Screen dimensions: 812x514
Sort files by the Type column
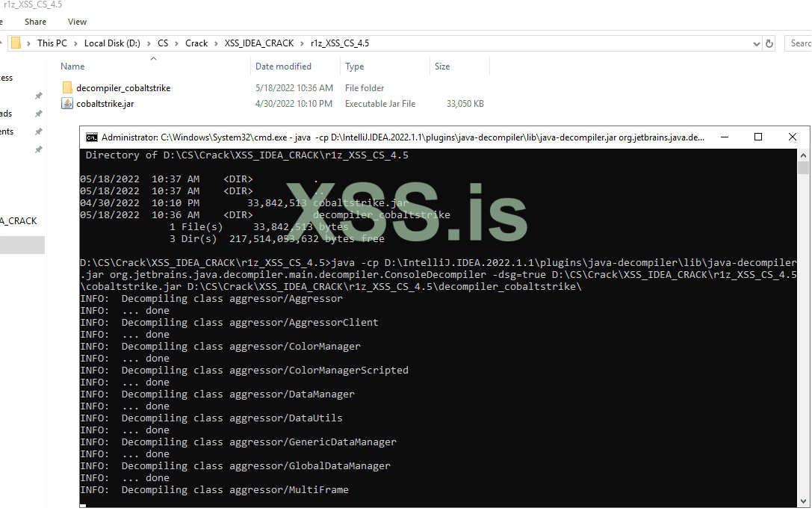(355, 66)
